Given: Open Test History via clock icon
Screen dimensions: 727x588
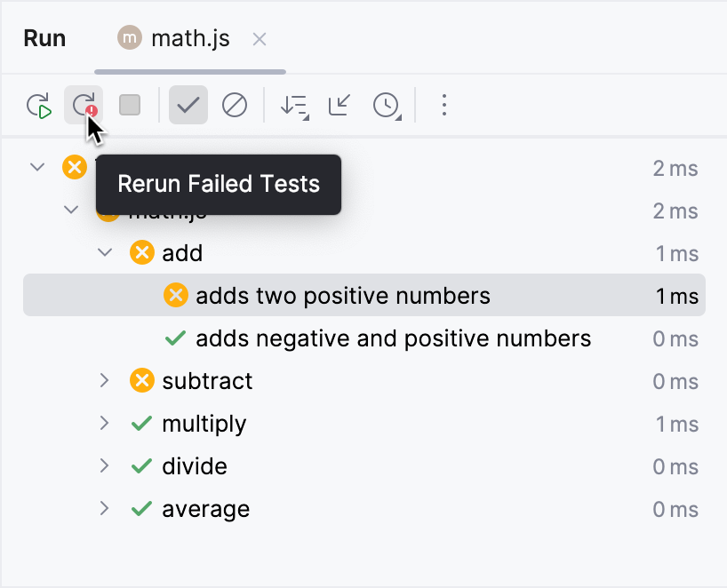Looking at the screenshot, I should (x=386, y=105).
